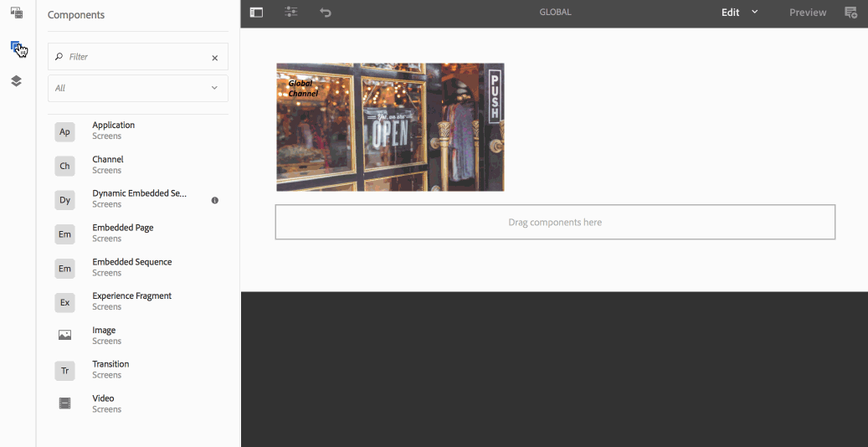Open the All component group dropdown
Image resolution: width=868 pixels, height=447 pixels.
point(138,88)
